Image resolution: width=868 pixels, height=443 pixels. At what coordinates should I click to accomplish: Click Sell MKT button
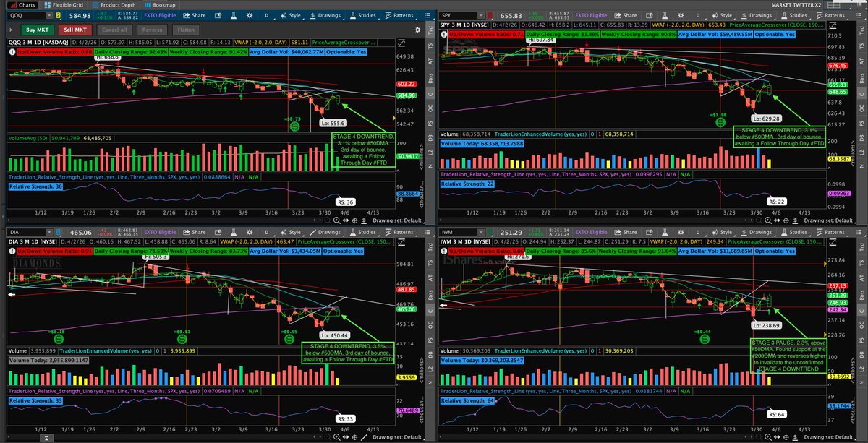[75, 30]
